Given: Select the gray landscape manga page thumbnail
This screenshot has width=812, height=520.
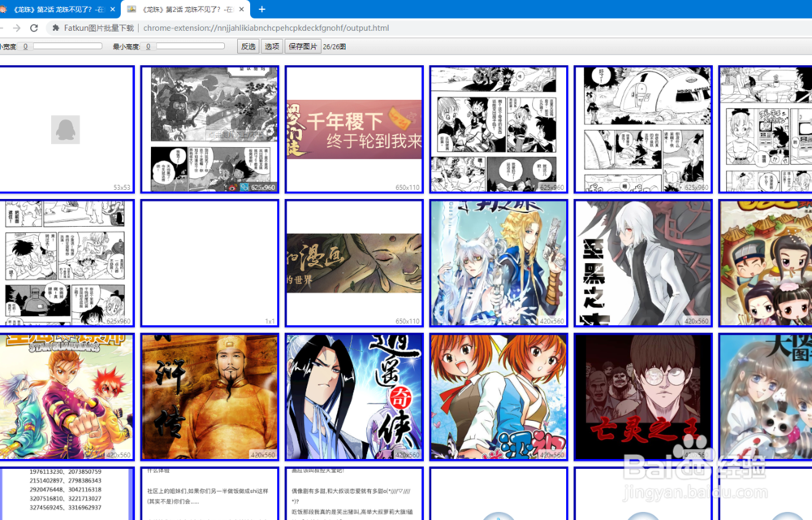Looking at the screenshot, I should 209,129.
